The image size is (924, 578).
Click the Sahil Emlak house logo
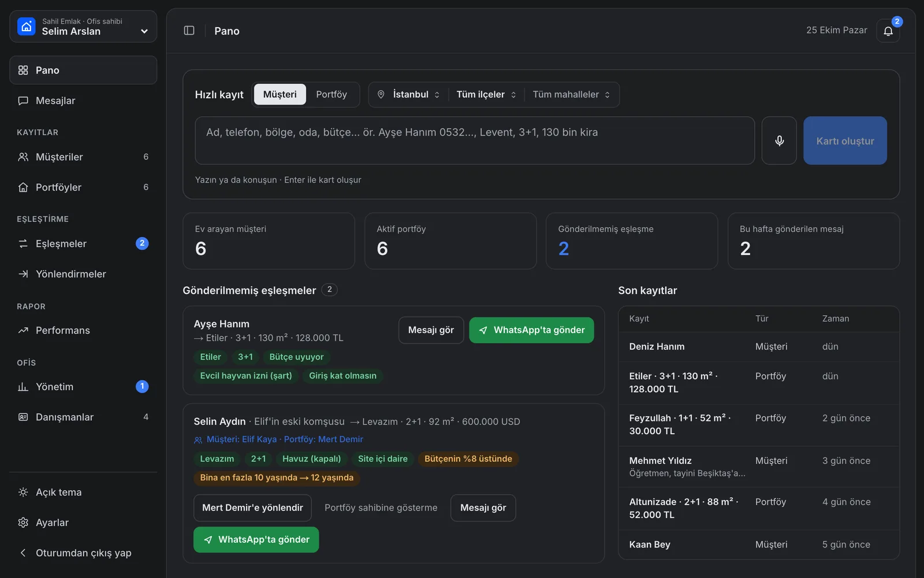[x=27, y=27]
